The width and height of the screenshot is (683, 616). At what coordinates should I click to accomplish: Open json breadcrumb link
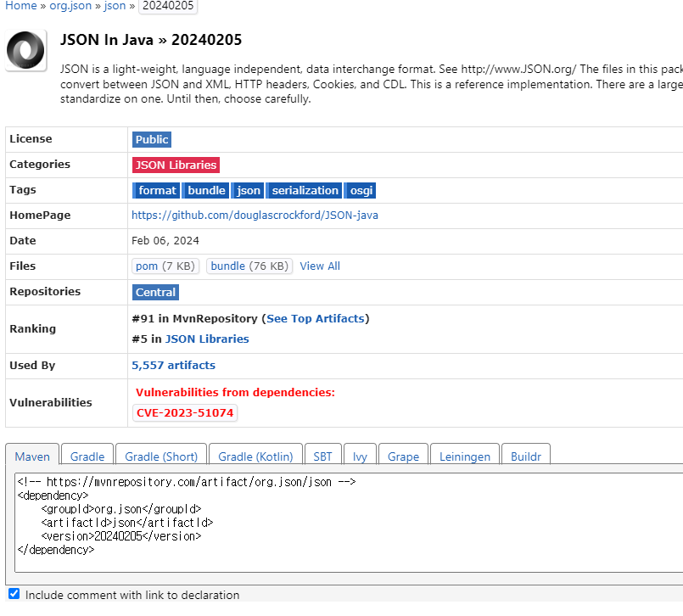point(115,6)
